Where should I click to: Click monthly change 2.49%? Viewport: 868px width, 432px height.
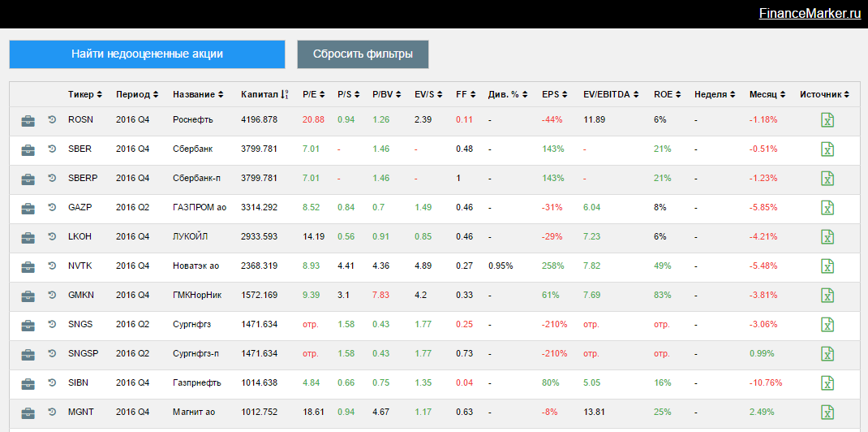[x=761, y=413]
